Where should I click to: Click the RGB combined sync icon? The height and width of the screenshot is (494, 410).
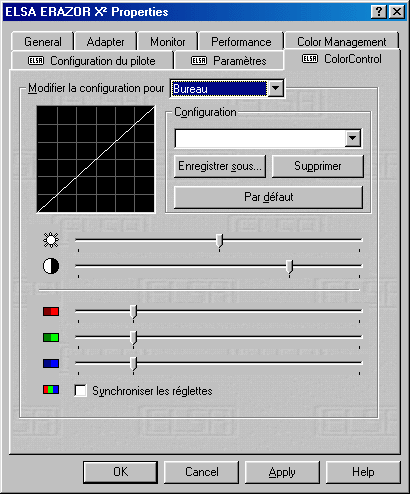click(x=51, y=389)
